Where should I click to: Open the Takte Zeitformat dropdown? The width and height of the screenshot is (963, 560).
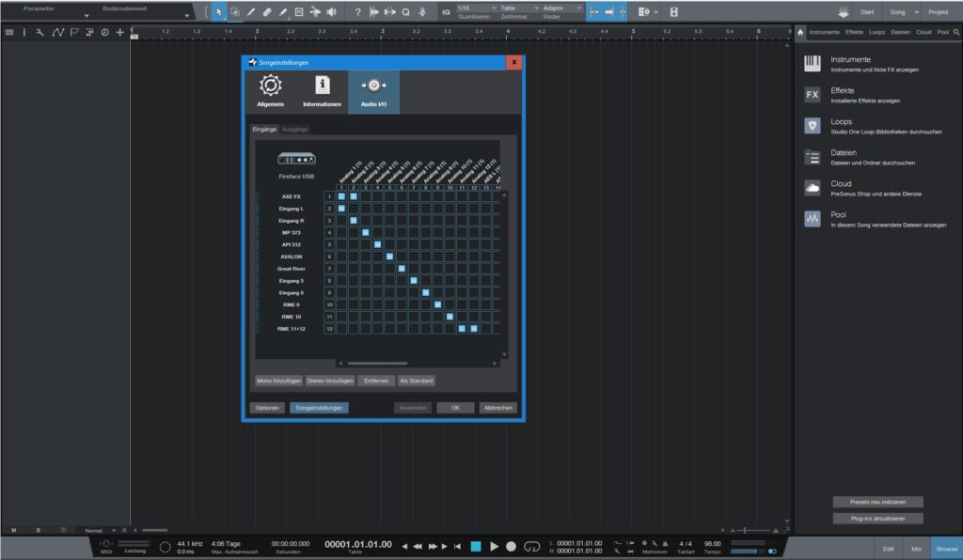point(519,8)
